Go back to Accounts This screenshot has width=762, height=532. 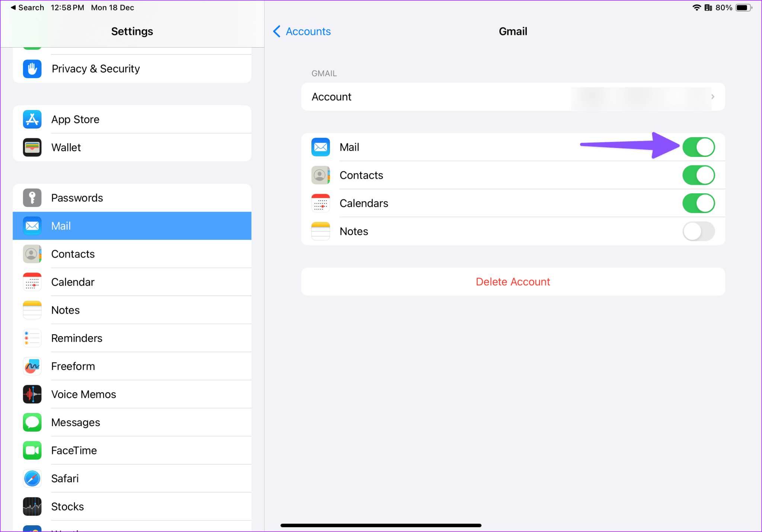tap(301, 31)
